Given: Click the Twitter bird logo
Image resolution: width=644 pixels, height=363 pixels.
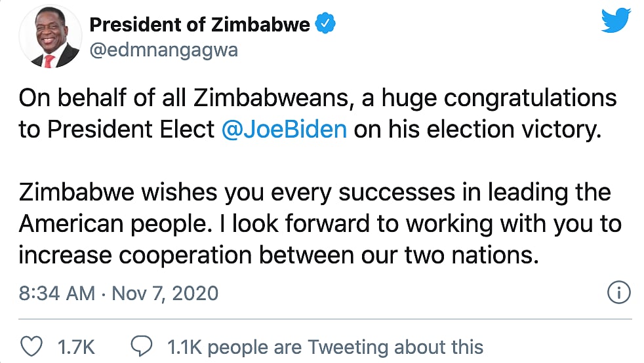Looking at the screenshot, I should 616,20.
